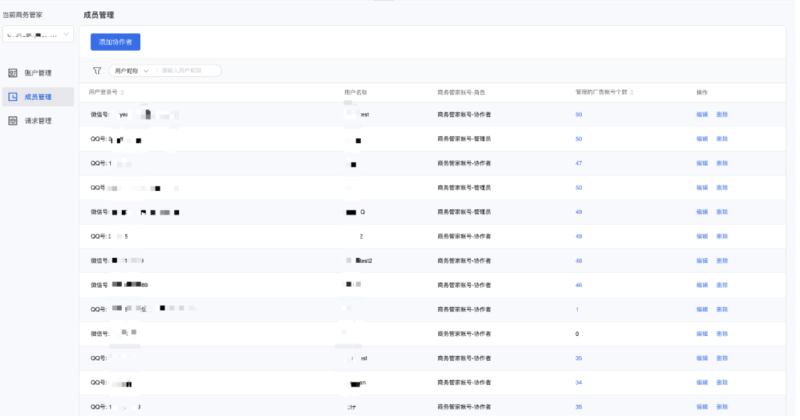The height and width of the screenshot is (420, 800).
Task: Click 删除 for the row with 1 account
Action: pyautogui.click(x=722, y=309)
